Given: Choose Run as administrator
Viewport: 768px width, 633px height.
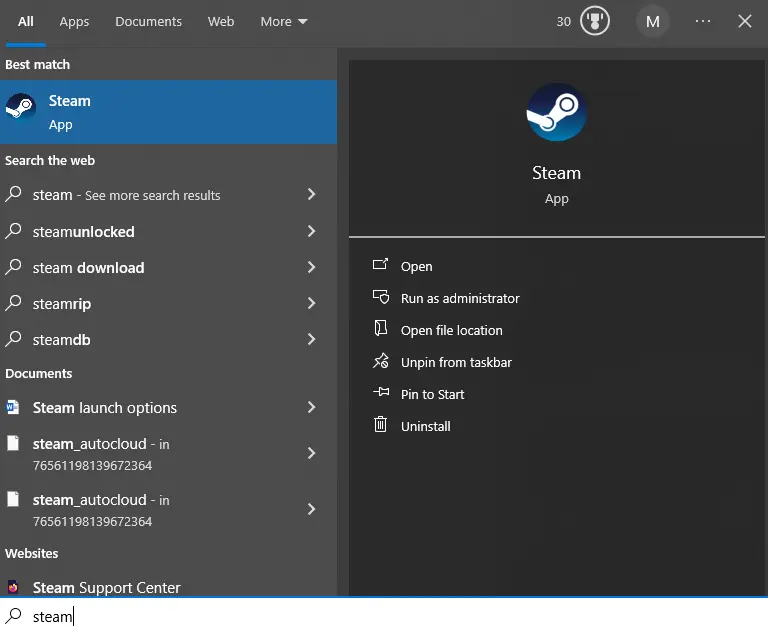Looking at the screenshot, I should (460, 298).
